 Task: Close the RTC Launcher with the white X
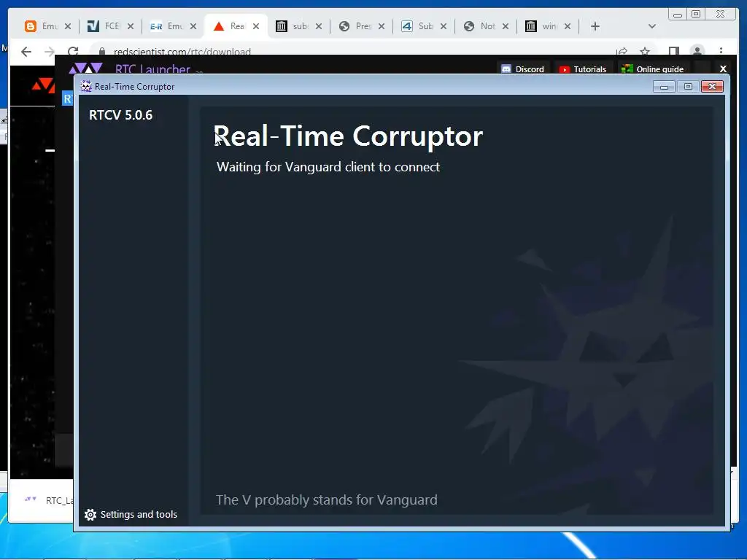pyautogui.click(x=723, y=69)
